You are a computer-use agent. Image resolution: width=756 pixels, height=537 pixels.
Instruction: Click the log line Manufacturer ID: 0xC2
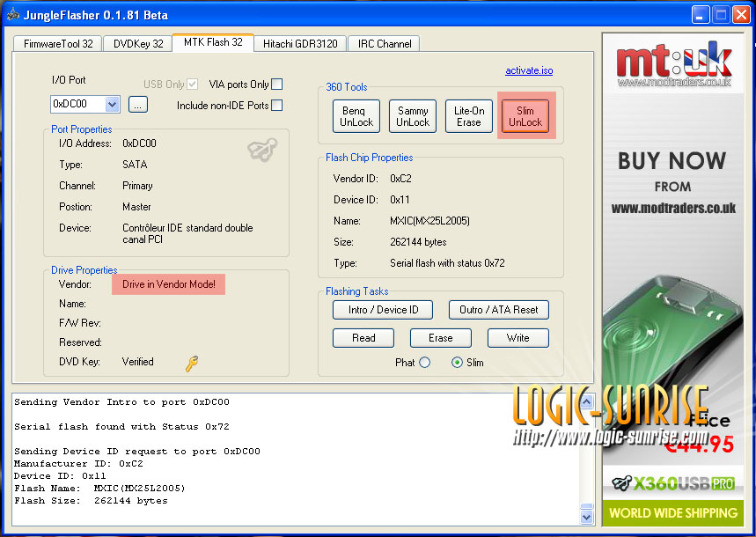[x=78, y=463]
